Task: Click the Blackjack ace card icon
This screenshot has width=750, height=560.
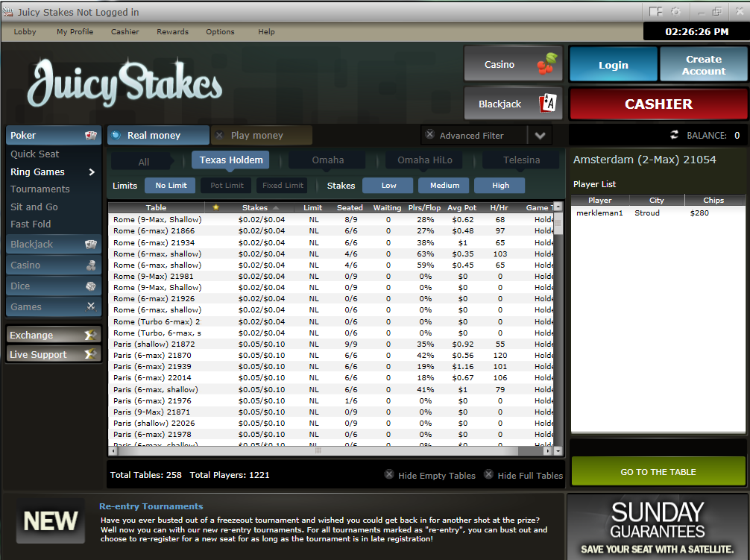Action: [548, 104]
